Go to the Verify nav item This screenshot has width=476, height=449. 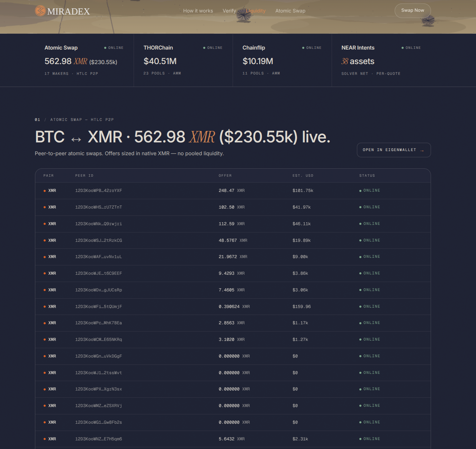[229, 11]
